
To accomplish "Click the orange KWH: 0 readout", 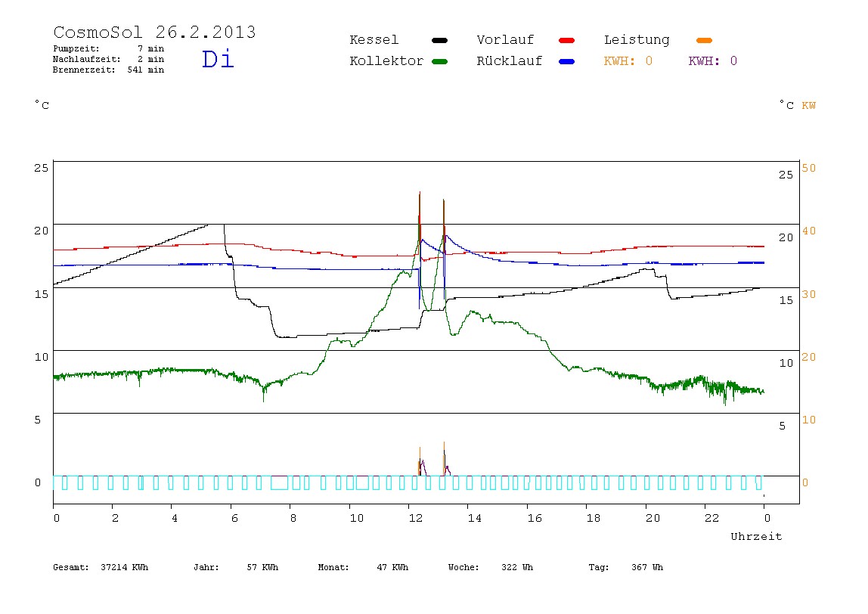I will click(x=628, y=61).
